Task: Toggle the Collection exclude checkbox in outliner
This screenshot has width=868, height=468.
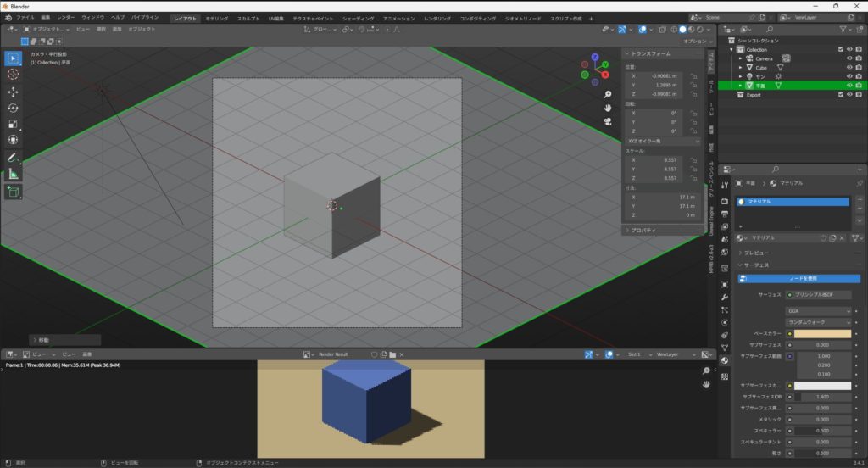Action: (x=840, y=49)
